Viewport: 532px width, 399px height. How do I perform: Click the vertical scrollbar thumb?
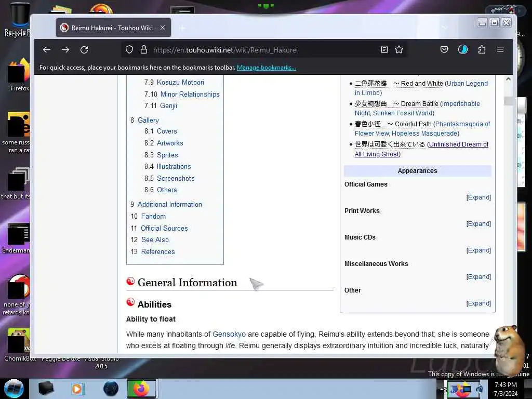coord(508,101)
